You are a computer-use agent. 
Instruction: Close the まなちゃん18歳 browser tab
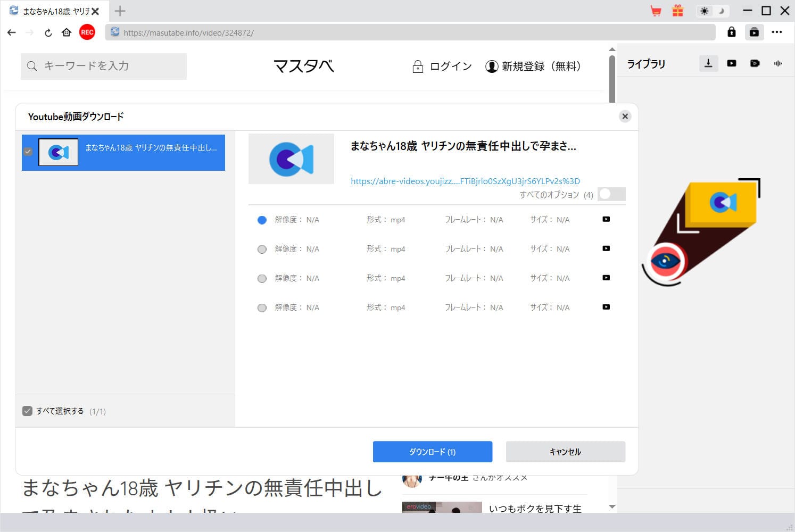[95, 11]
